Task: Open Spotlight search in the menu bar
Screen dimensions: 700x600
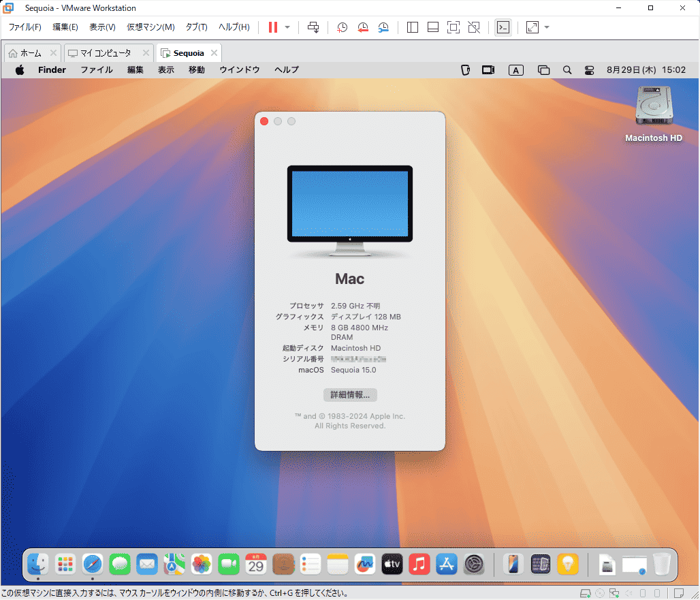Action: click(x=567, y=70)
